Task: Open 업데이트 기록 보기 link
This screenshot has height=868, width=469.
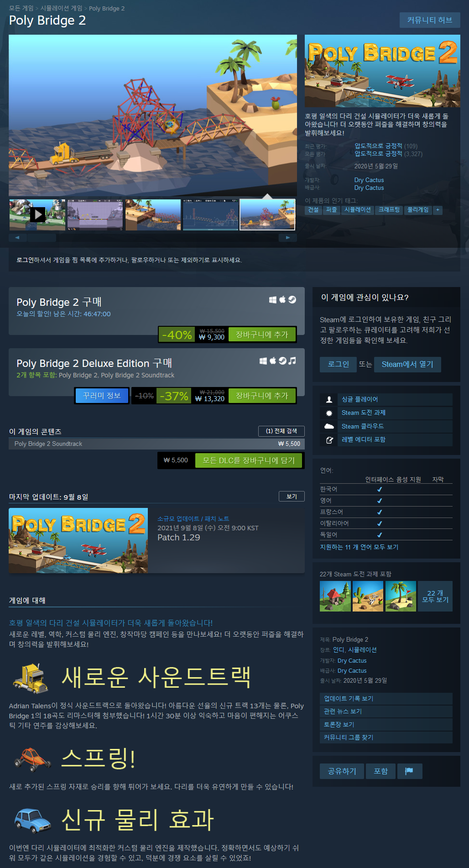Action: coord(386,699)
